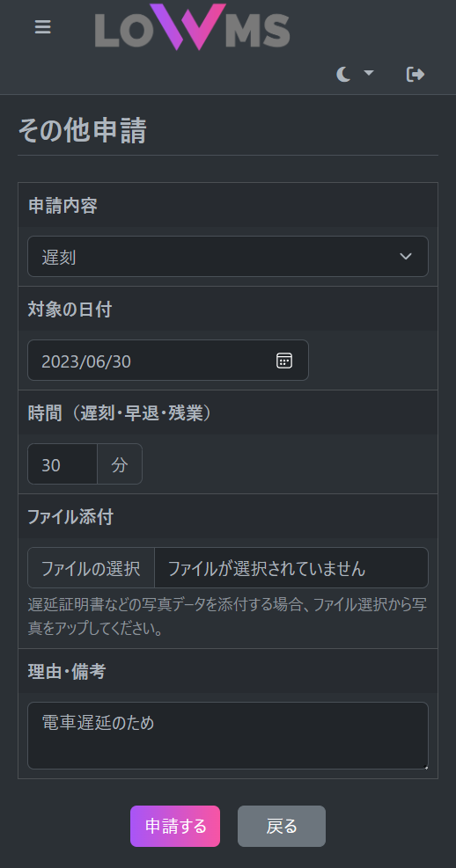This screenshot has width=456, height=868.
Task: Open the hamburger navigation menu
Action: tap(42, 26)
